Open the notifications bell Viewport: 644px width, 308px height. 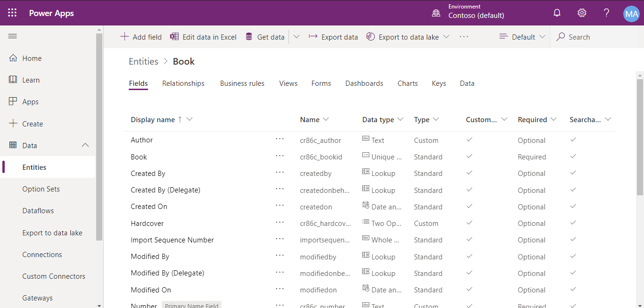(x=557, y=13)
